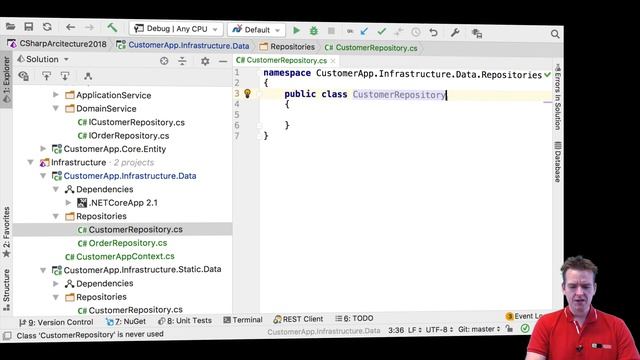Collapse all nodes in the Solution panel
The width and height of the screenshot is (640, 360).
tap(182, 61)
